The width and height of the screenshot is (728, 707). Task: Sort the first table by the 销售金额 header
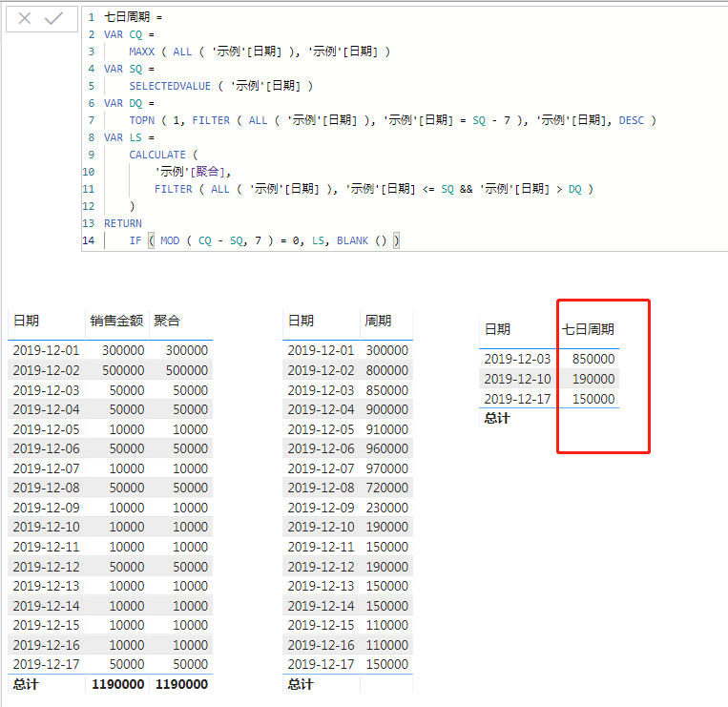(x=116, y=321)
